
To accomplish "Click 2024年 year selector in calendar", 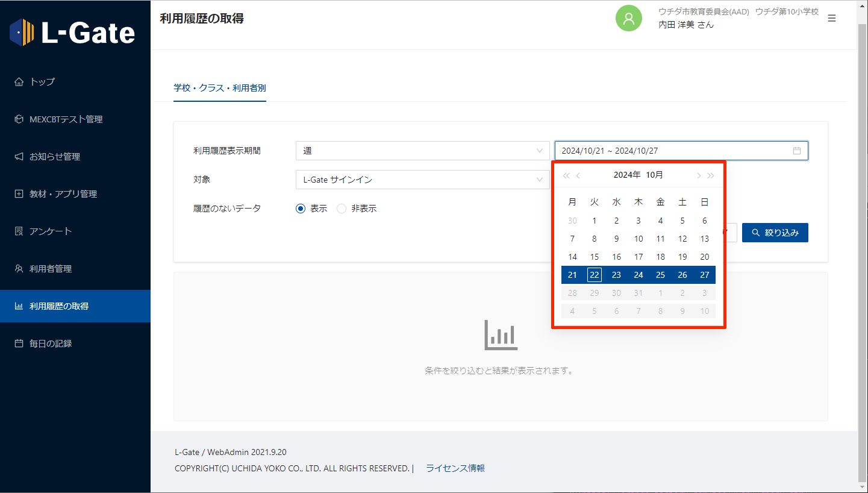I will 626,175.
